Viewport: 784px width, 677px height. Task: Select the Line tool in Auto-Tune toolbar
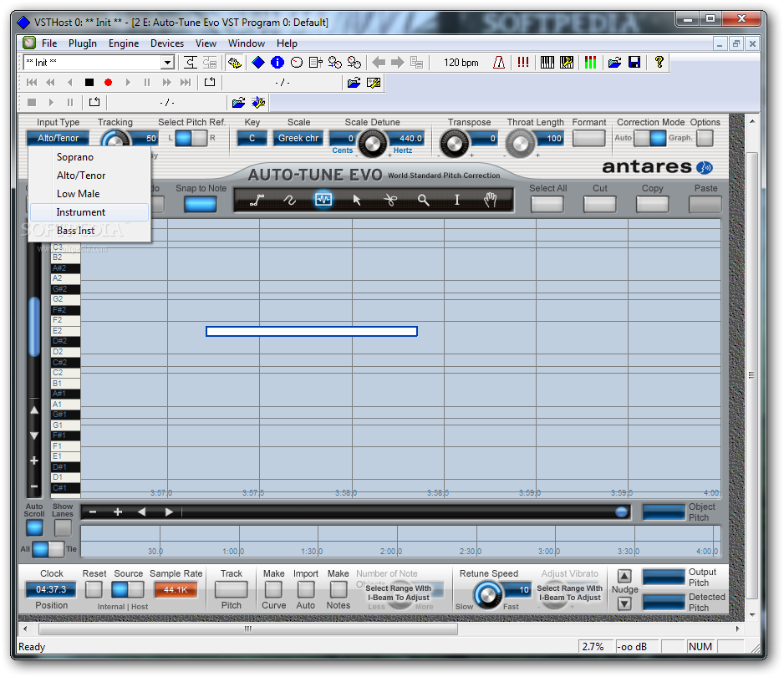[257, 200]
